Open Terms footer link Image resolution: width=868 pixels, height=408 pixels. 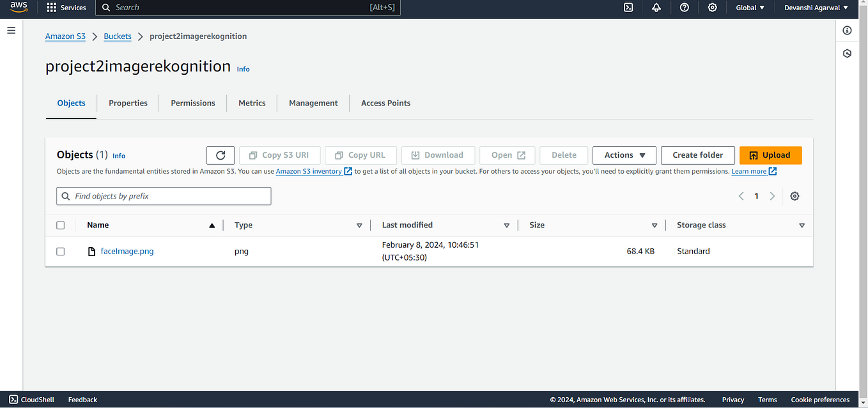(768, 400)
